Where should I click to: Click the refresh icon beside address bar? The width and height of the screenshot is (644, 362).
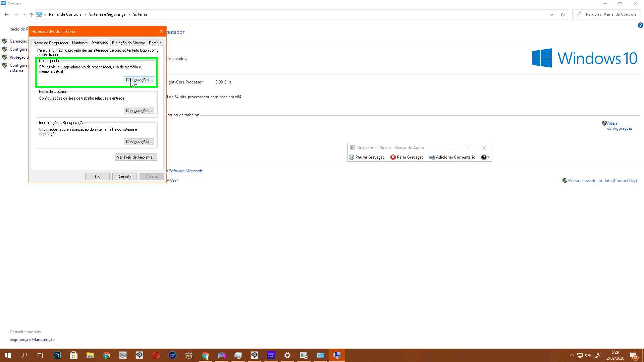point(562,14)
